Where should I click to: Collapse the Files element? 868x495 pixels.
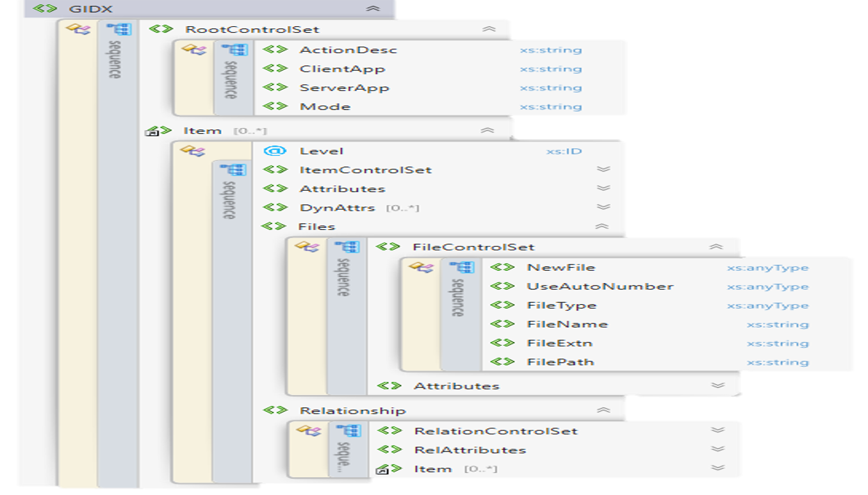pyautogui.click(x=602, y=227)
